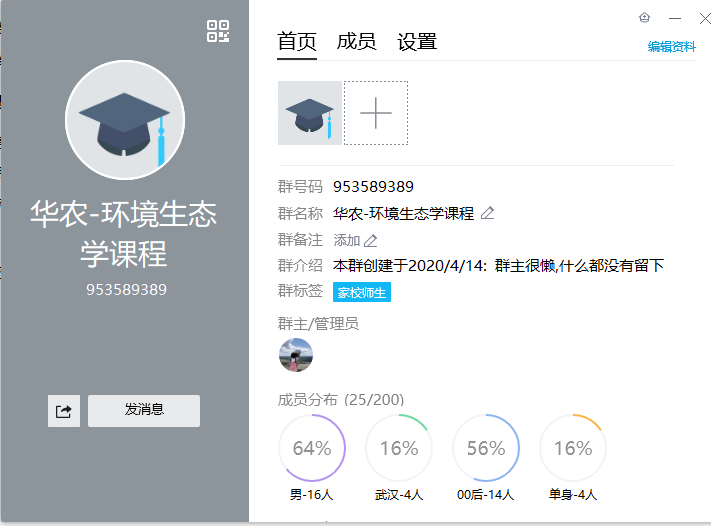
Task: Select the 16% 单身 members chart
Action: click(x=573, y=448)
